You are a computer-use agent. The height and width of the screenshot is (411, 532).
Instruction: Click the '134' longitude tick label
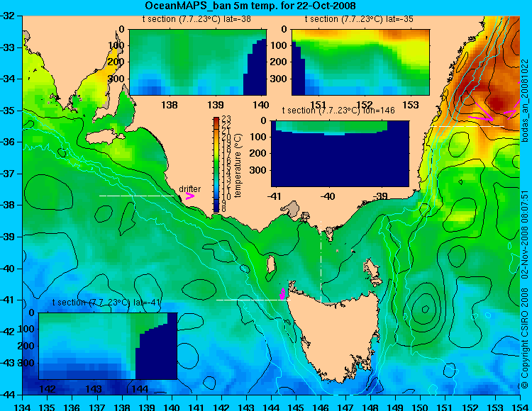[x=23, y=406]
